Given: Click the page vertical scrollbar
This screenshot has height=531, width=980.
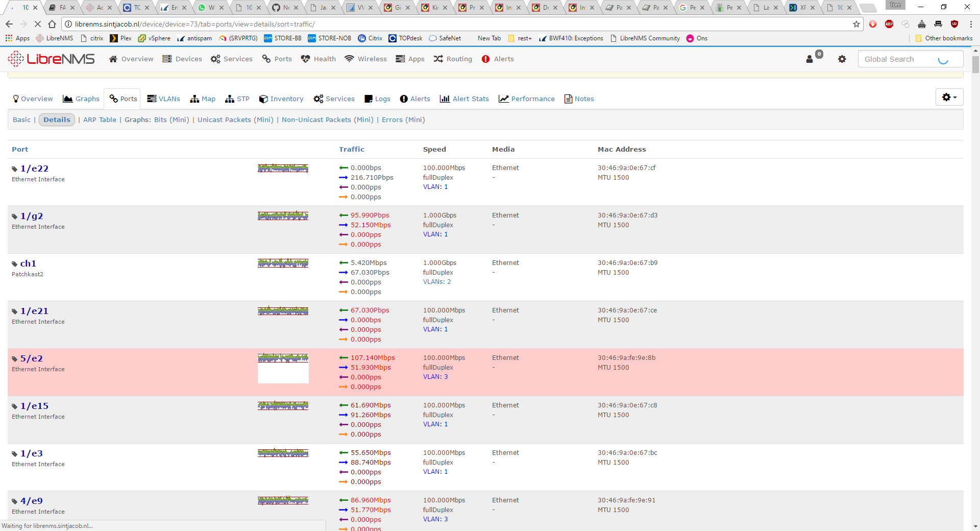Looking at the screenshot, I should (x=975, y=255).
